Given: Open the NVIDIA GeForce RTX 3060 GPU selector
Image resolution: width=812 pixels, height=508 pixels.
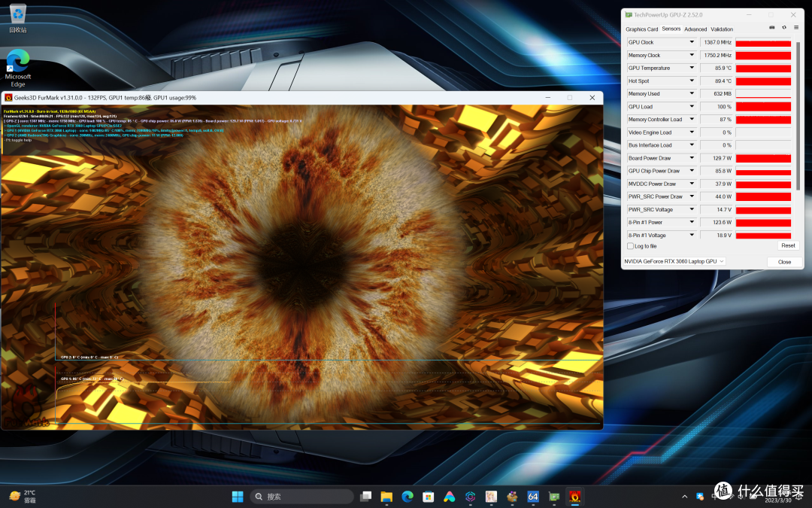Looking at the screenshot, I should click(674, 261).
